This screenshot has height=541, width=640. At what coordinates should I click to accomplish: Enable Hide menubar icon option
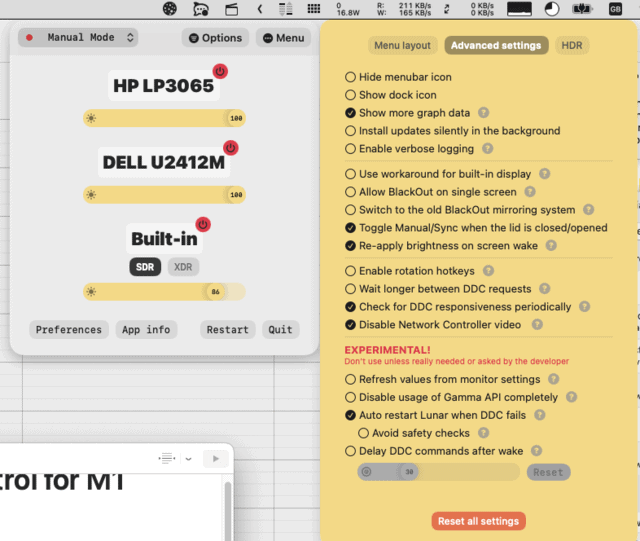(x=350, y=77)
